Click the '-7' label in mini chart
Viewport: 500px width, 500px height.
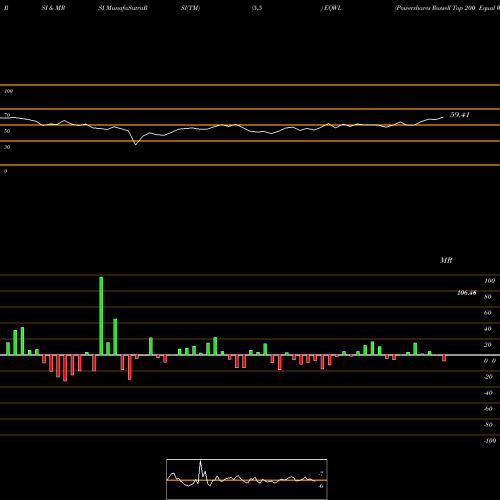click(321, 474)
